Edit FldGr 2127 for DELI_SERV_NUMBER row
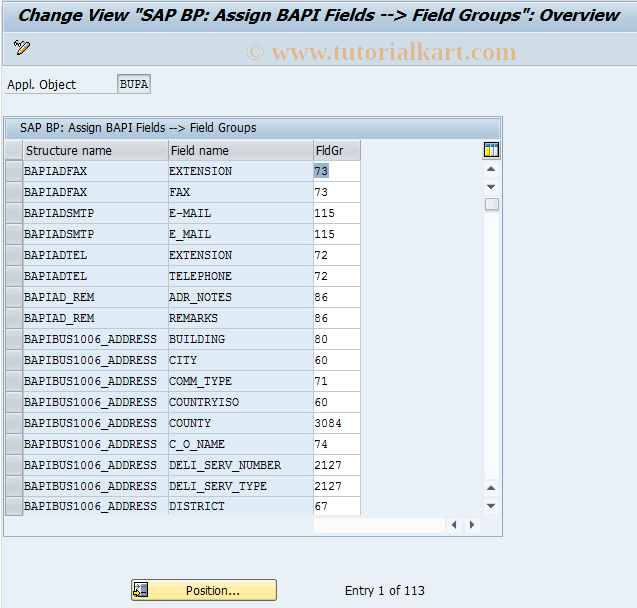This screenshot has height=608, width=637. [336, 465]
